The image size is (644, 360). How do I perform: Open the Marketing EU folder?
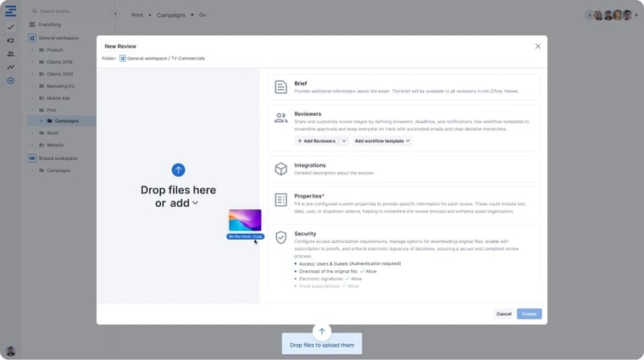62,86
